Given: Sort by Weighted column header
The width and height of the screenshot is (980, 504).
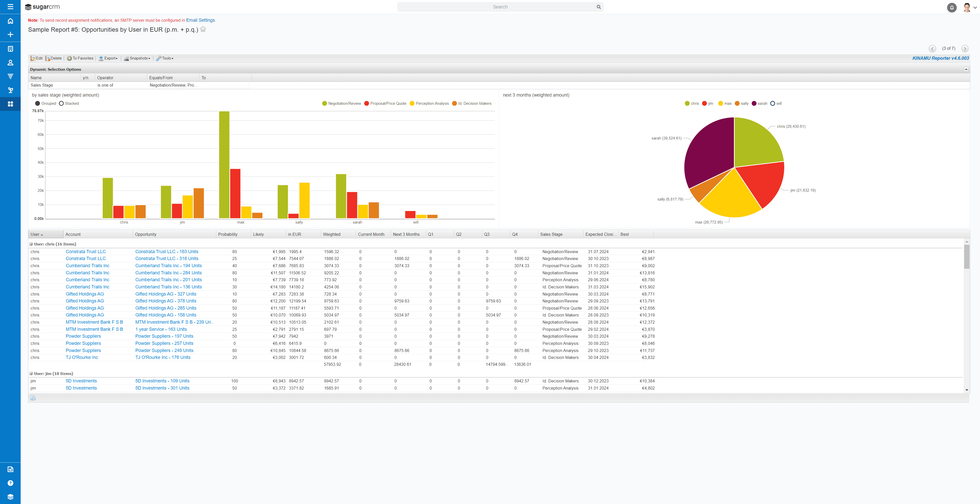Looking at the screenshot, I should pyautogui.click(x=338, y=235).
